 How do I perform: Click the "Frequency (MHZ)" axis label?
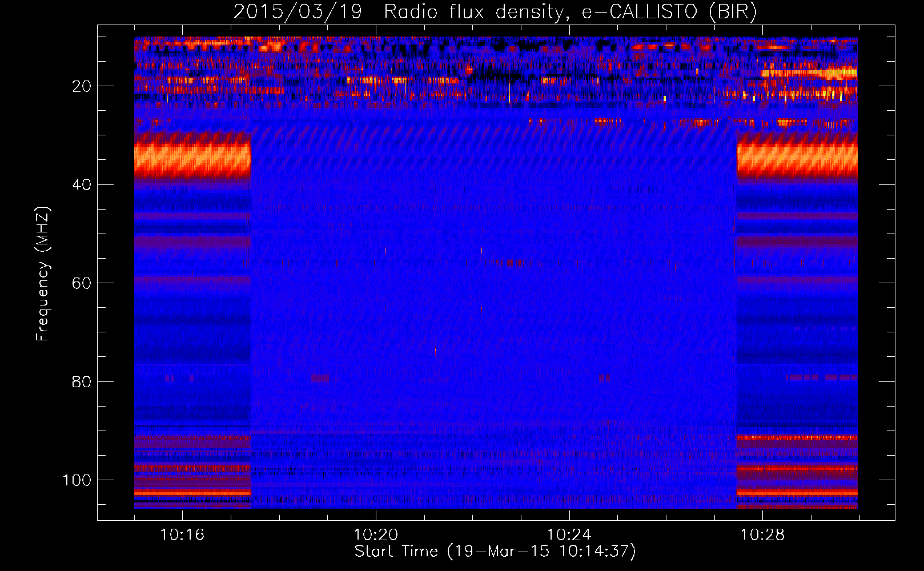(43, 274)
